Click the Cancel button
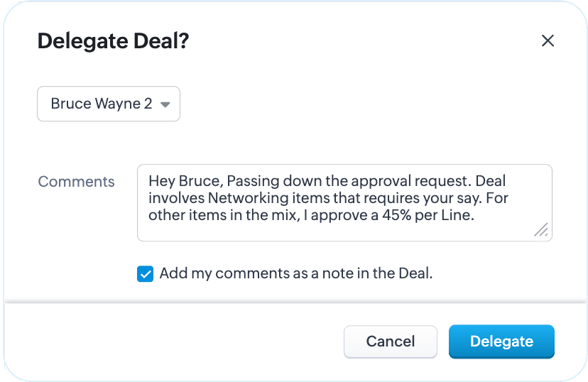The height and width of the screenshot is (382, 588). pos(391,342)
